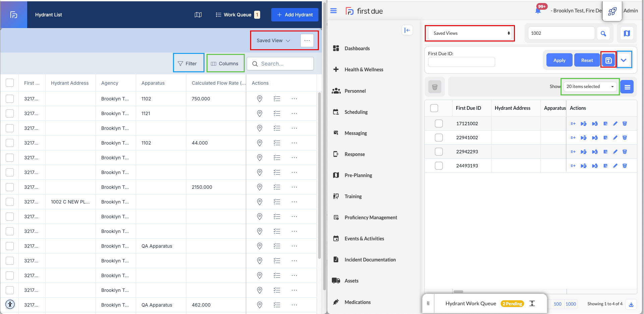Screen dimensions: 644x314
Task: Click the First Due ID input field
Action: [x=461, y=62]
